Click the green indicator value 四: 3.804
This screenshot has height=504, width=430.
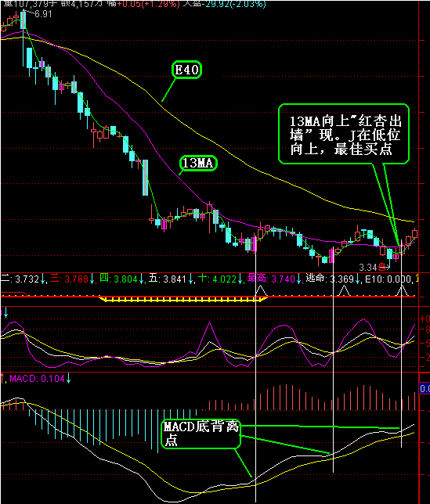click(x=118, y=279)
